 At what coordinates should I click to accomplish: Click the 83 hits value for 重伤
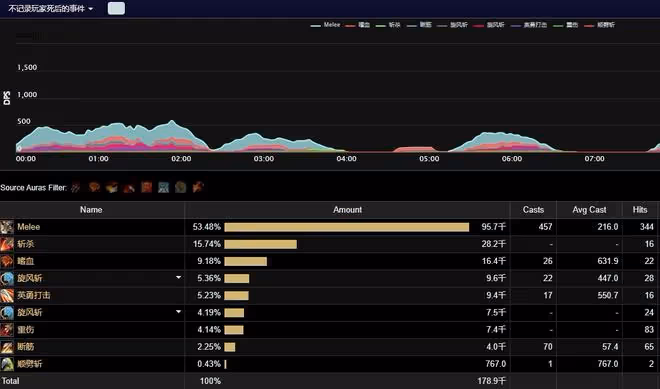(649, 330)
